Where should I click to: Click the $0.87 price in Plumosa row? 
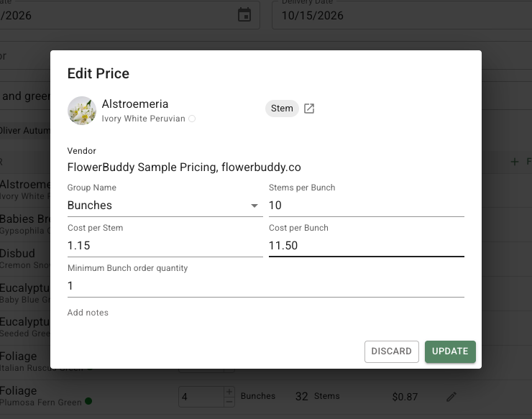[x=405, y=397]
